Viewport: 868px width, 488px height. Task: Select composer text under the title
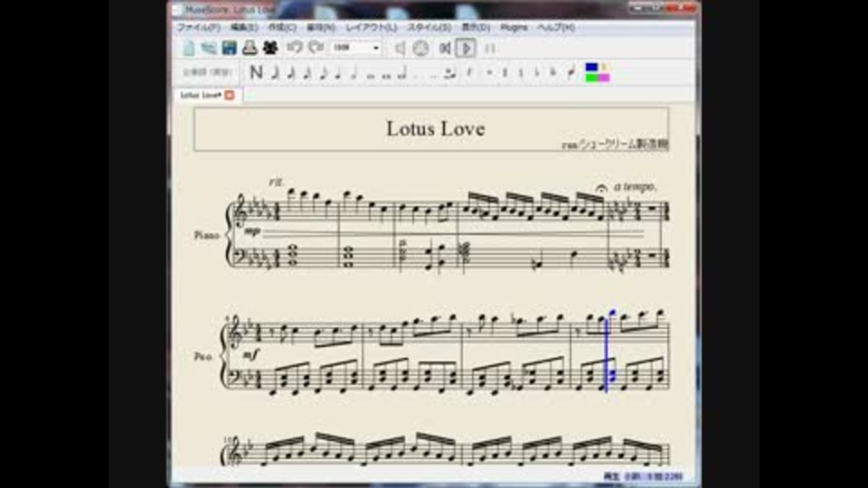615,145
